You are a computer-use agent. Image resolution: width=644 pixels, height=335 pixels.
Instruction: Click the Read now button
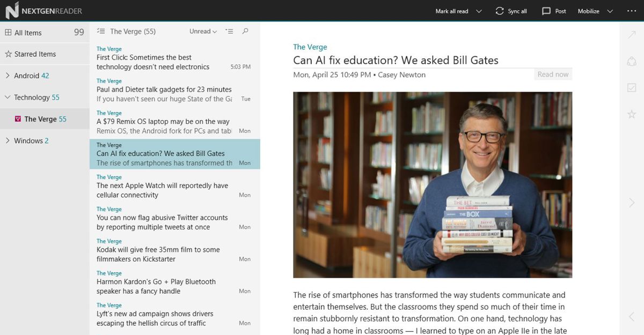(x=553, y=75)
